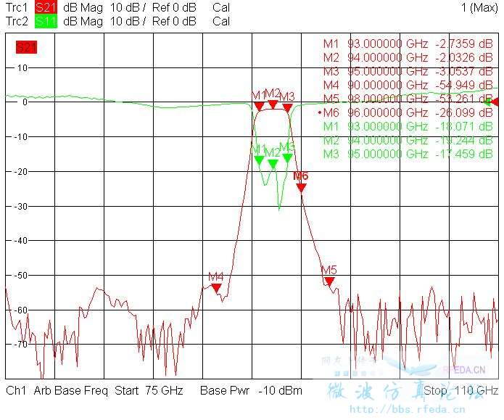Click M6 96 GHz -26.099 dB readout
504x420 pixels.
(406, 112)
